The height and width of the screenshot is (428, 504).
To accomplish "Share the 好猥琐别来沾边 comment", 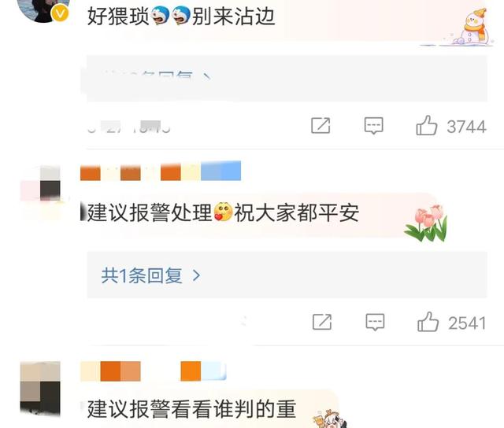I will (321, 126).
